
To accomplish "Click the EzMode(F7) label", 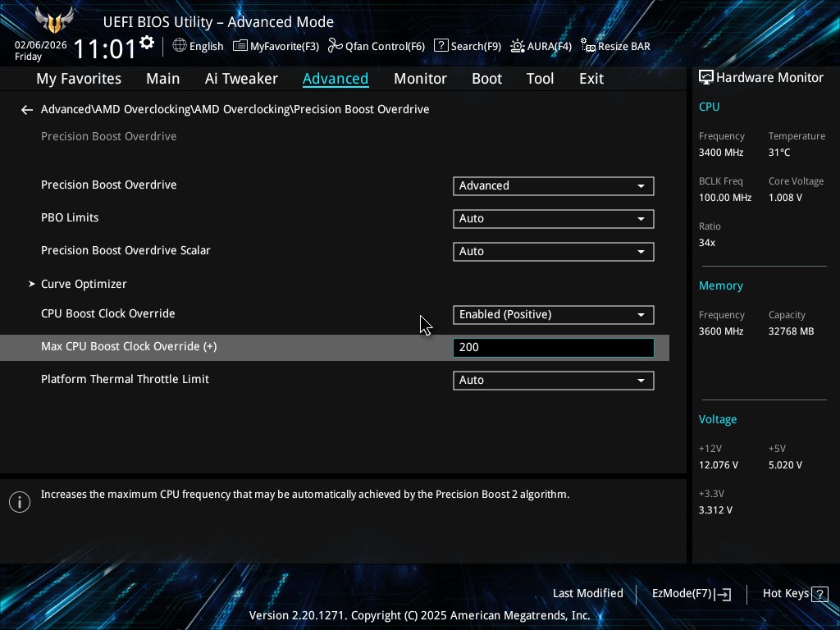I will click(x=682, y=594).
